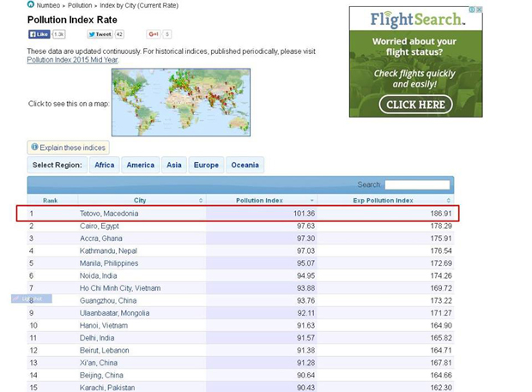Image resolution: width=532 pixels, height=392 pixels.
Task: Select the Africa region tab
Action: [x=104, y=165]
